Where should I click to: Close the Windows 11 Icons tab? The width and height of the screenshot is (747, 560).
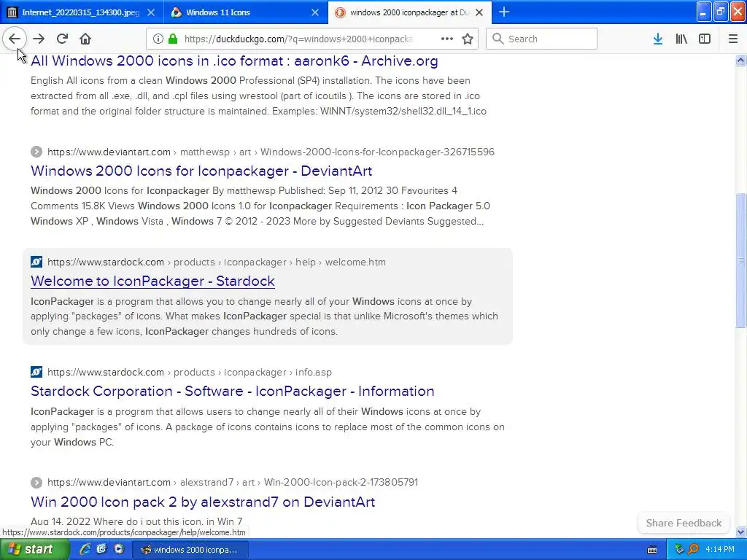[315, 12]
